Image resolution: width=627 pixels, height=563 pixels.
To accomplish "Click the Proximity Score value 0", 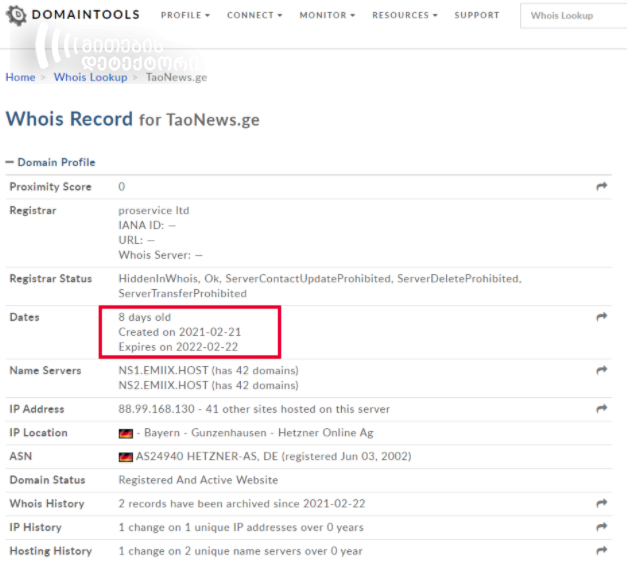I will tap(122, 187).
